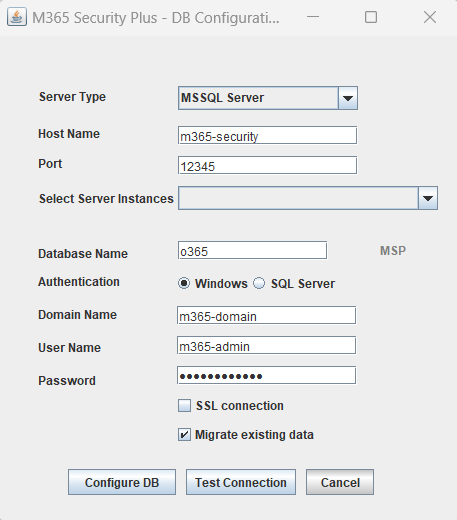This screenshot has height=520, width=457.
Task: Click the Domain Name field m365-domain
Action: point(267,315)
